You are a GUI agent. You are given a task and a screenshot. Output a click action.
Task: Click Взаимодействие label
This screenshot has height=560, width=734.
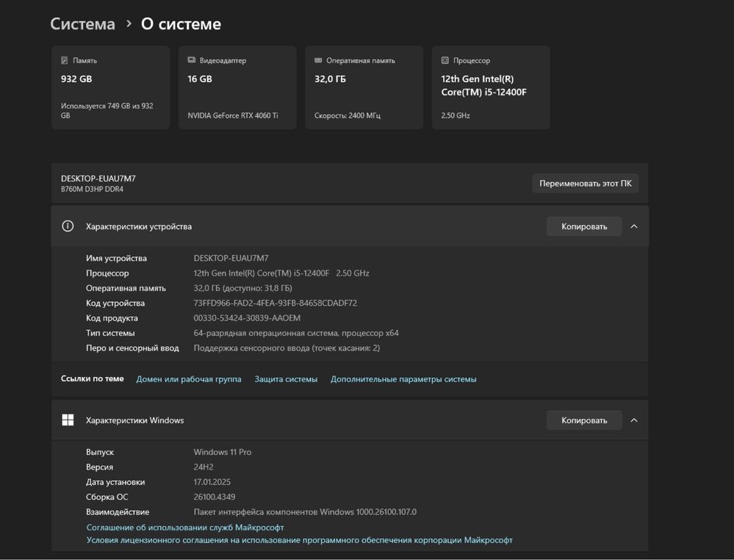click(x=118, y=511)
